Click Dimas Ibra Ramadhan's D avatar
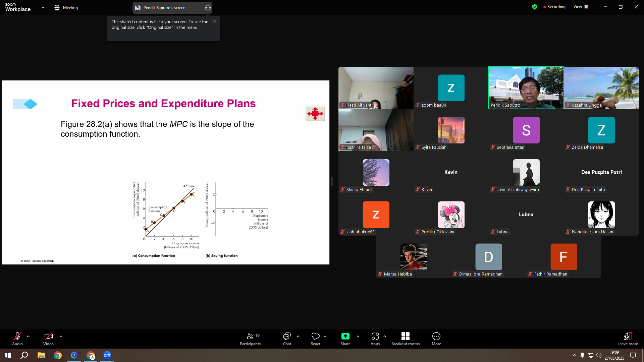The height and width of the screenshot is (362, 644). [x=489, y=257]
